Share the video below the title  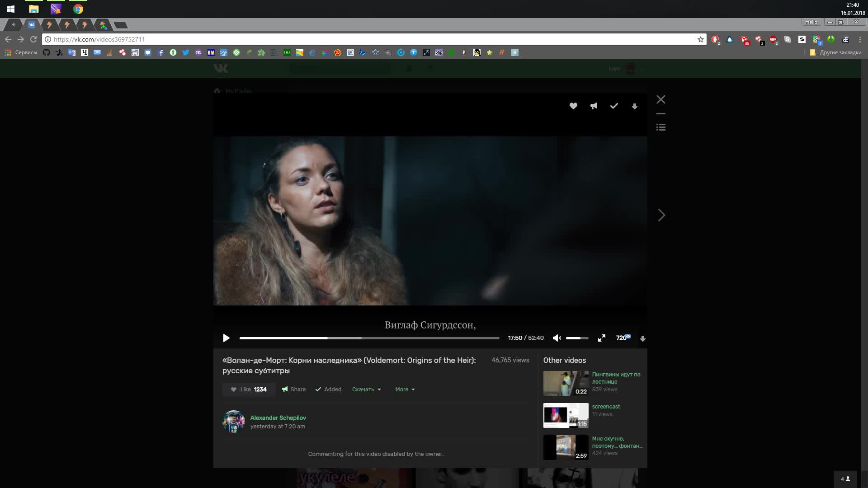tap(294, 389)
